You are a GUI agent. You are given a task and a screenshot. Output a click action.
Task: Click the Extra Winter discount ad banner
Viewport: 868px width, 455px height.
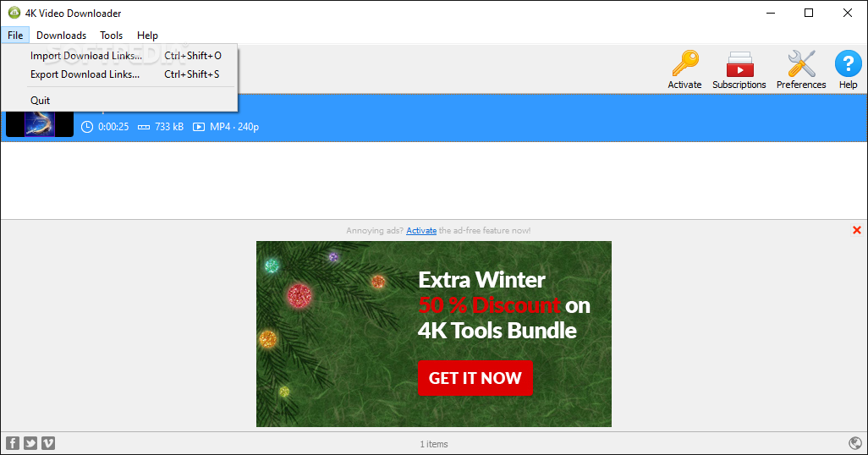coord(434,334)
